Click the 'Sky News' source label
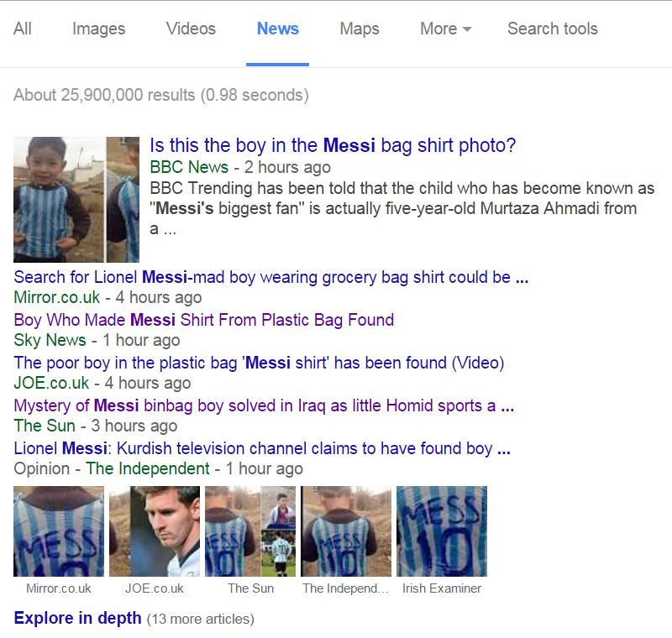Screen dimensions: 672x638 click(x=50, y=340)
